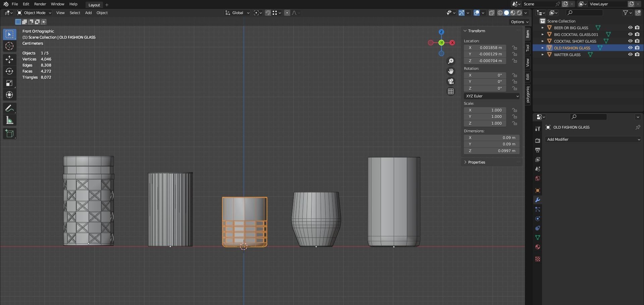
Task: Disable render for BEER OR BIG GLASS
Action: (637, 28)
